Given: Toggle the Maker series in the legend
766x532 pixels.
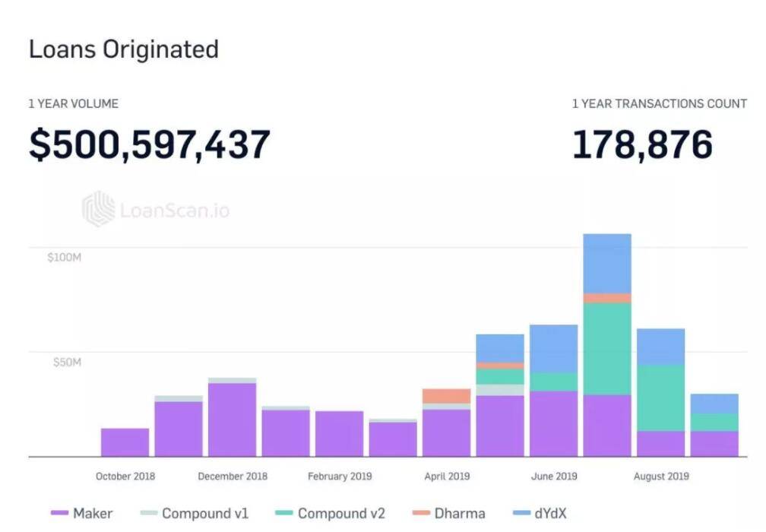Looking at the screenshot, I should (81, 514).
